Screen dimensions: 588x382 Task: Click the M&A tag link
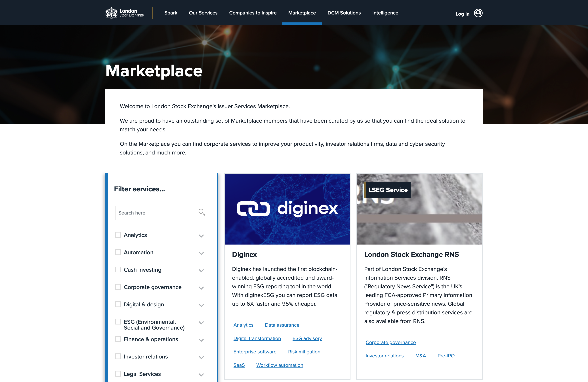click(421, 356)
